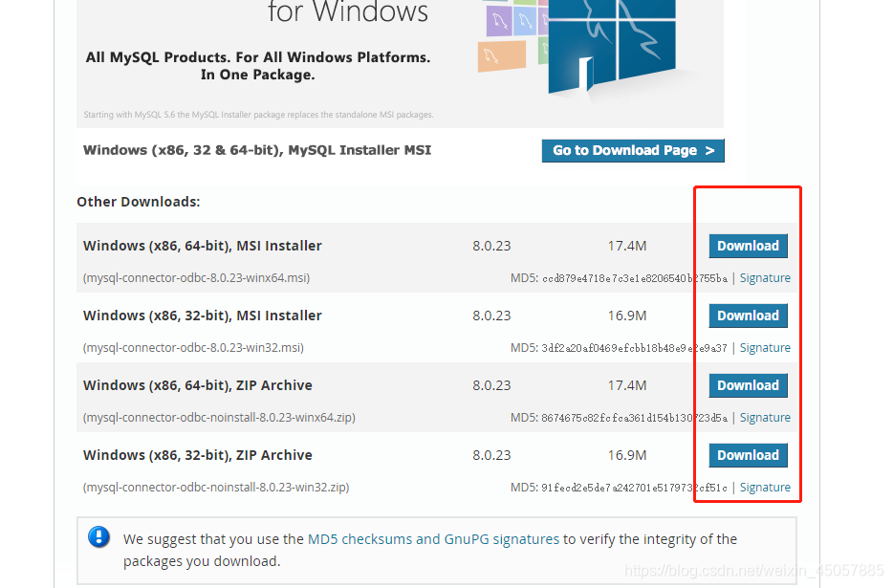The image size is (893, 588).
Task: Open MD5 checksums and GnuPG signatures link
Action: [433, 539]
